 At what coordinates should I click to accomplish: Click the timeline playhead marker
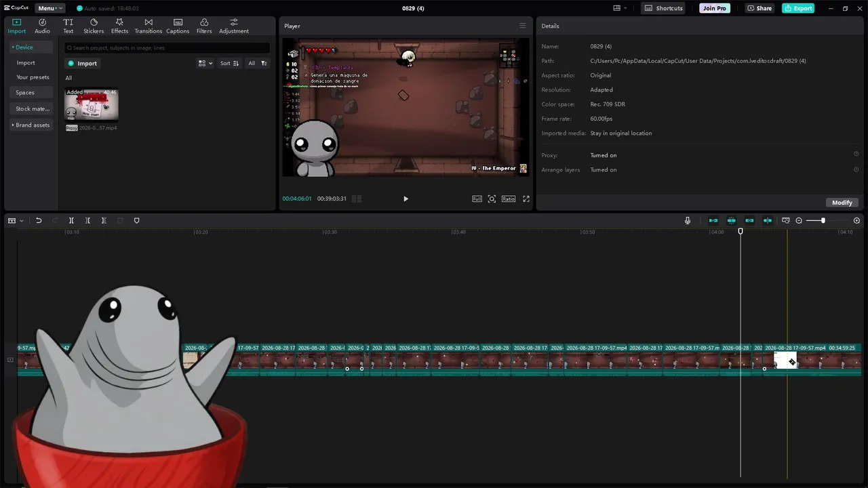[741, 231]
